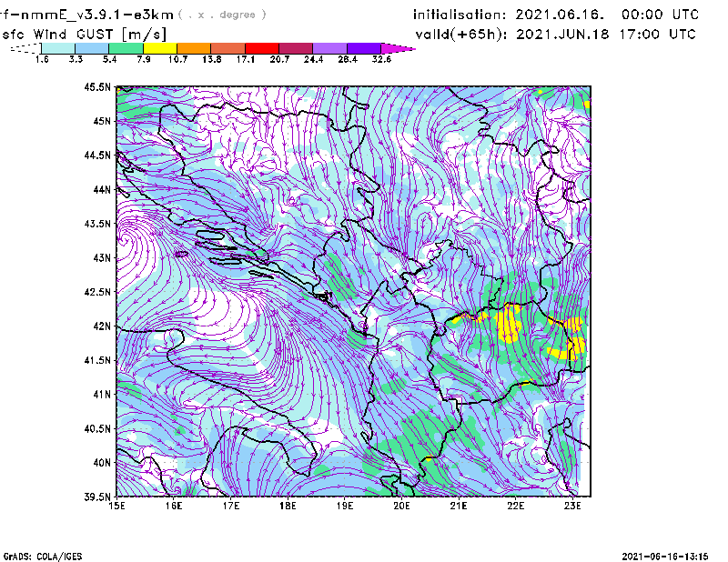Click the crimson legend swatch before 24.4

click(x=296, y=48)
